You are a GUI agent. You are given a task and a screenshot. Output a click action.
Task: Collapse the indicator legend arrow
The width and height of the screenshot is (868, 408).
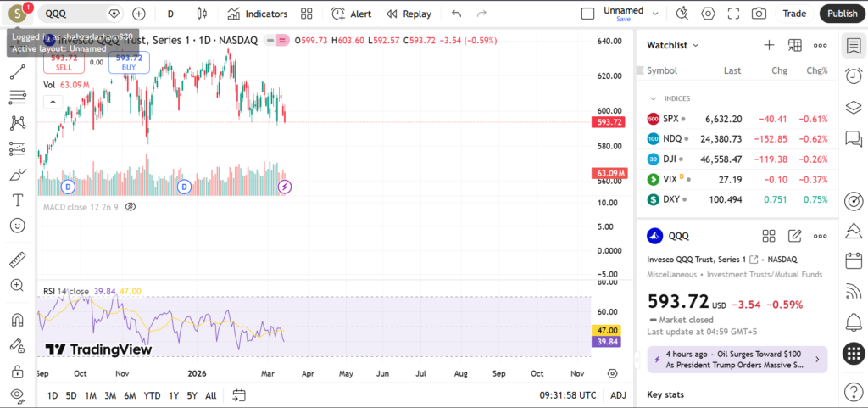(x=53, y=102)
